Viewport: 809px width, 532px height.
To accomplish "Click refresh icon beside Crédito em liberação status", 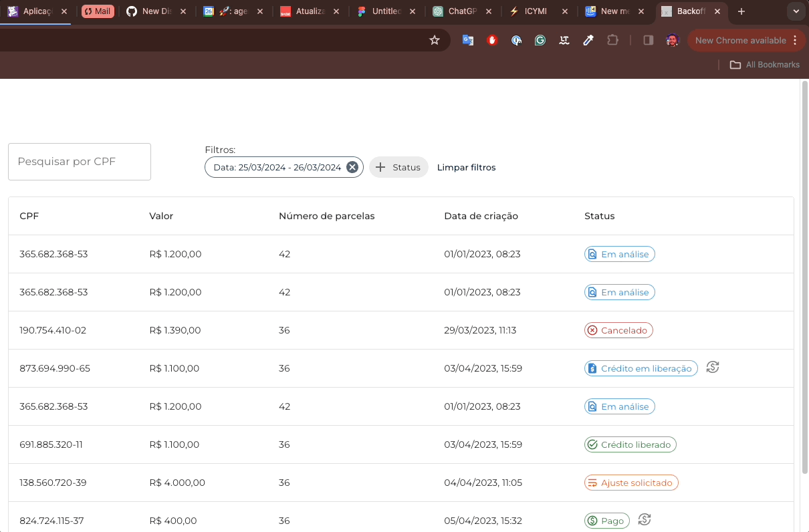I will click(713, 367).
